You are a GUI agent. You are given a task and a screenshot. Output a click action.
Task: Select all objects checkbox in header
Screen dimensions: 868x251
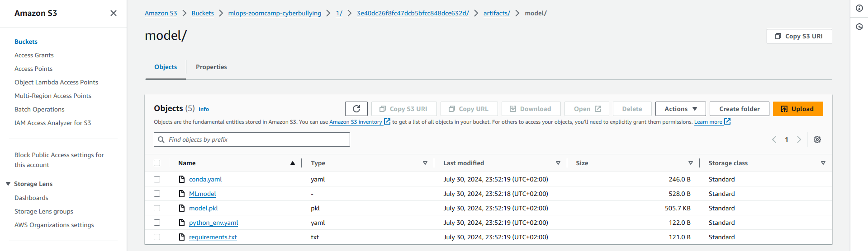pyautogui.click(x=157, y=163)
